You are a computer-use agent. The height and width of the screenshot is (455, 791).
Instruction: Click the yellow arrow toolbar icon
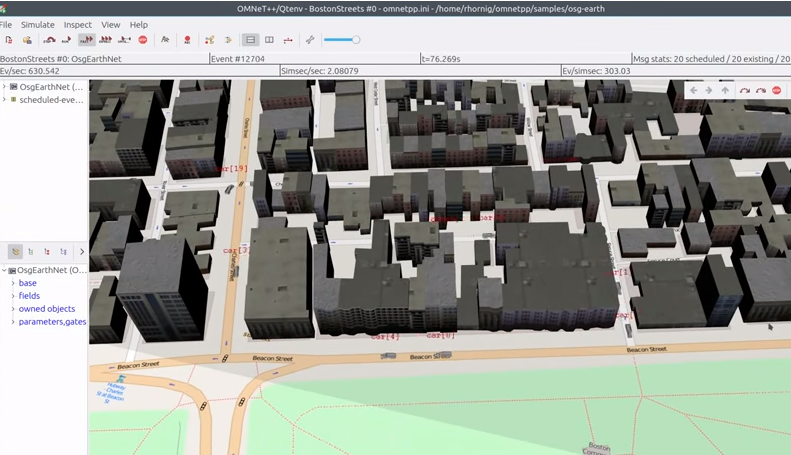coord(228,40)
